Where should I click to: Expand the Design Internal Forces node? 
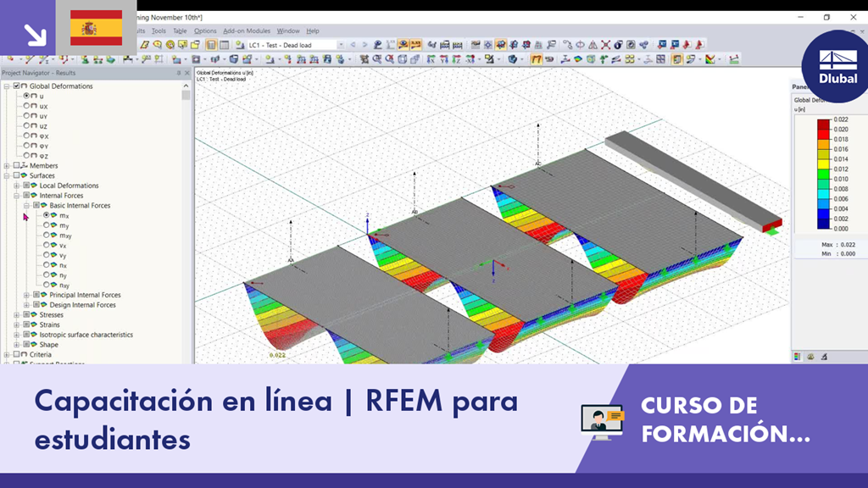click(x=26, y=305)
